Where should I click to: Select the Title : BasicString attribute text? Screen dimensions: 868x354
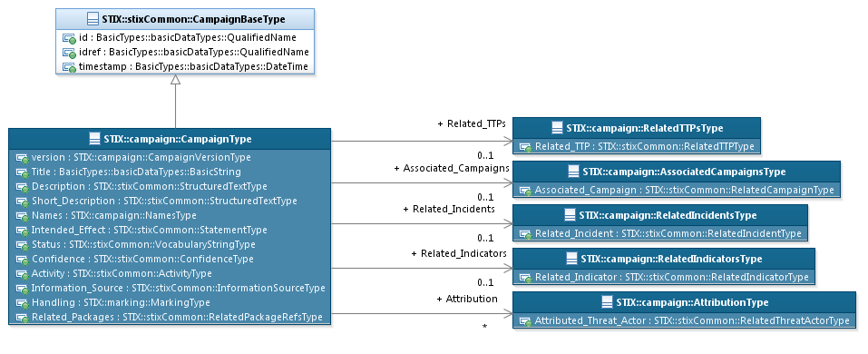[136, 172]
